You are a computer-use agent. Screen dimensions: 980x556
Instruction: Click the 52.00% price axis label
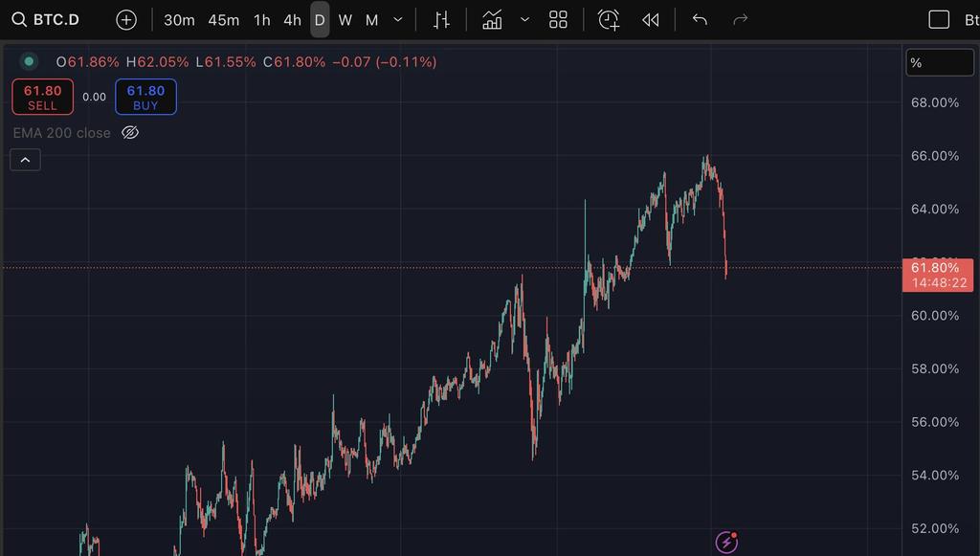pyautogui.click(x=935, y=528)
